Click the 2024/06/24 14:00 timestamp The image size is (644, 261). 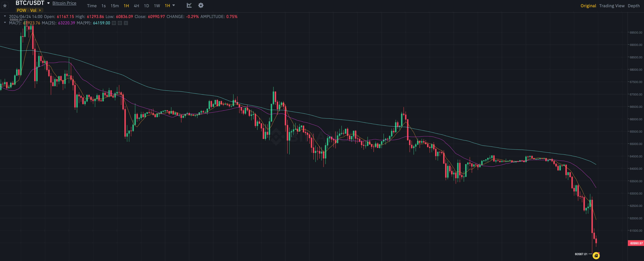pos(26,16)
